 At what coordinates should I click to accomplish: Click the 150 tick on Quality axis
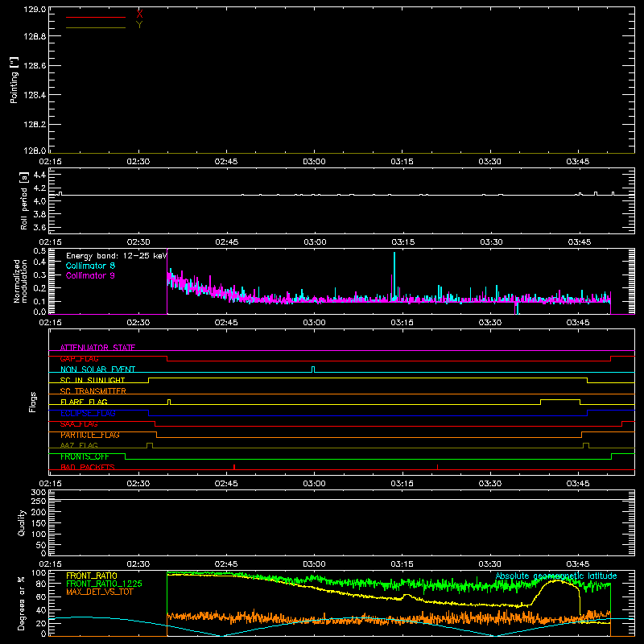39,523
